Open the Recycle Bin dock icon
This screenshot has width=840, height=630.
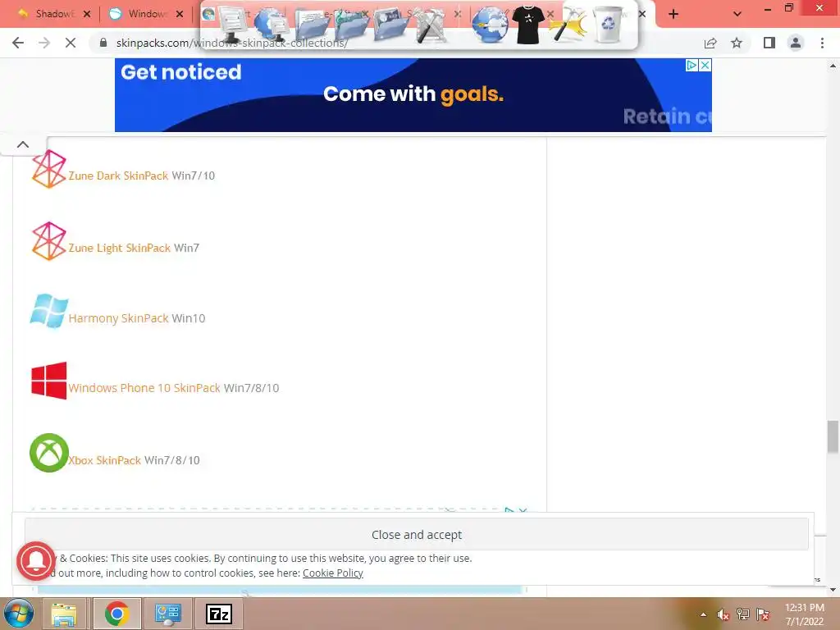click(609, 24)
